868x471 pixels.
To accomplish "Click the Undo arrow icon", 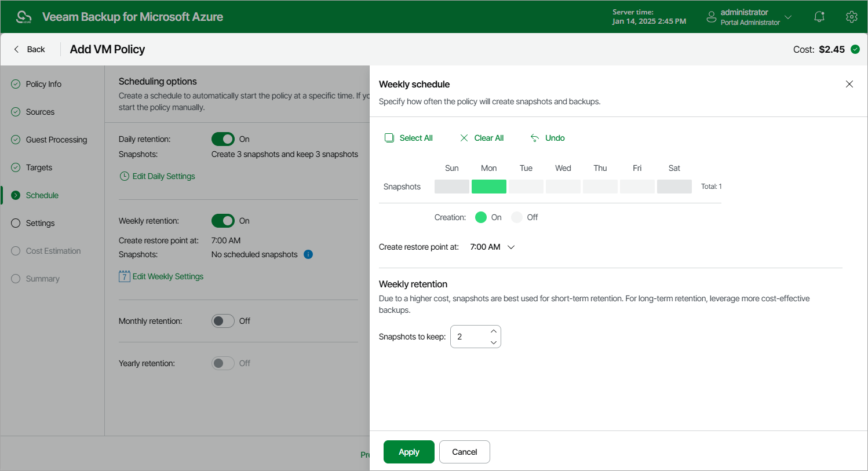I will (535, 138).
